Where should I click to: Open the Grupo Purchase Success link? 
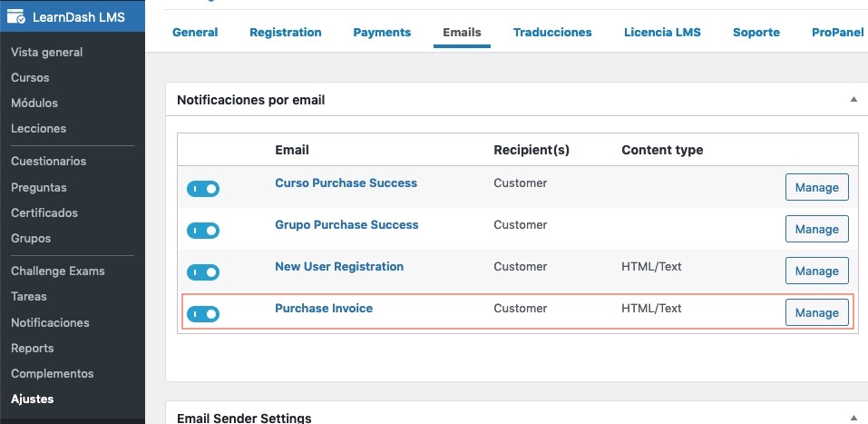tap(346, 225)
